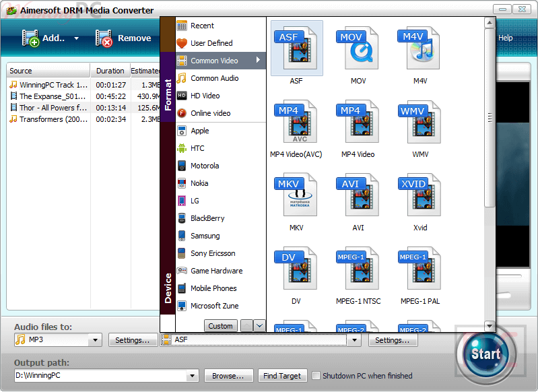
Task: Open the Recent formats category
Action: [x=221, y=26]
